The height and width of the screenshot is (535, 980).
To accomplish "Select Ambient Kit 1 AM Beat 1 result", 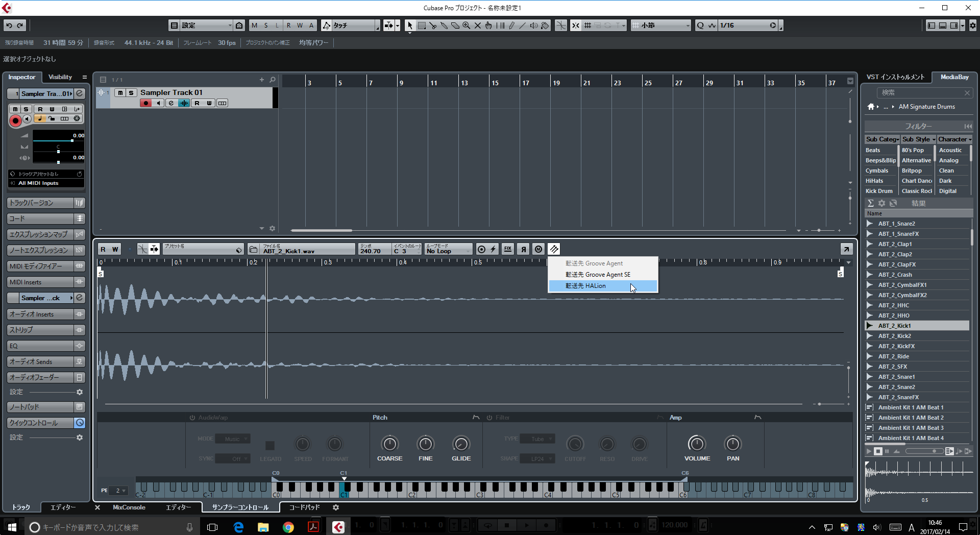I will (x=917, y=407).
